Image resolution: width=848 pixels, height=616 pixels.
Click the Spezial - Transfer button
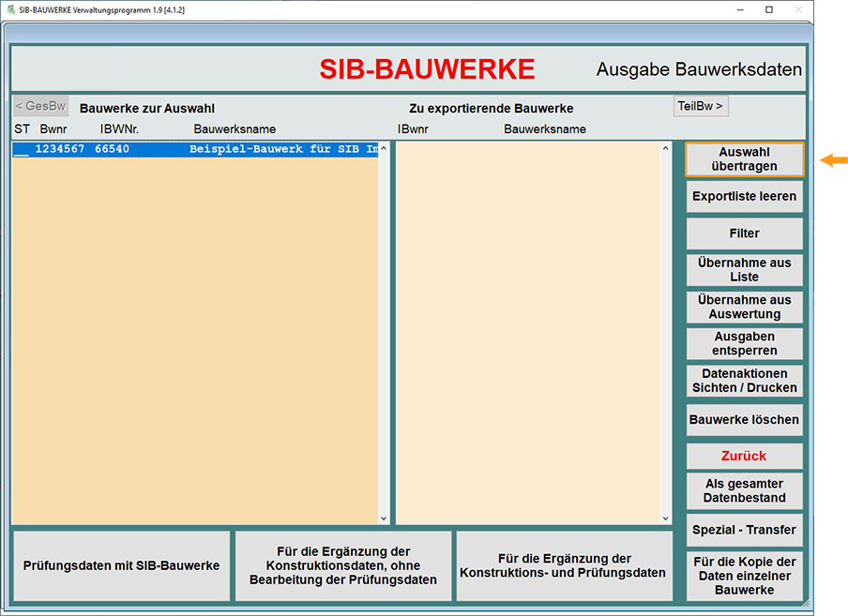click(744, 530)
